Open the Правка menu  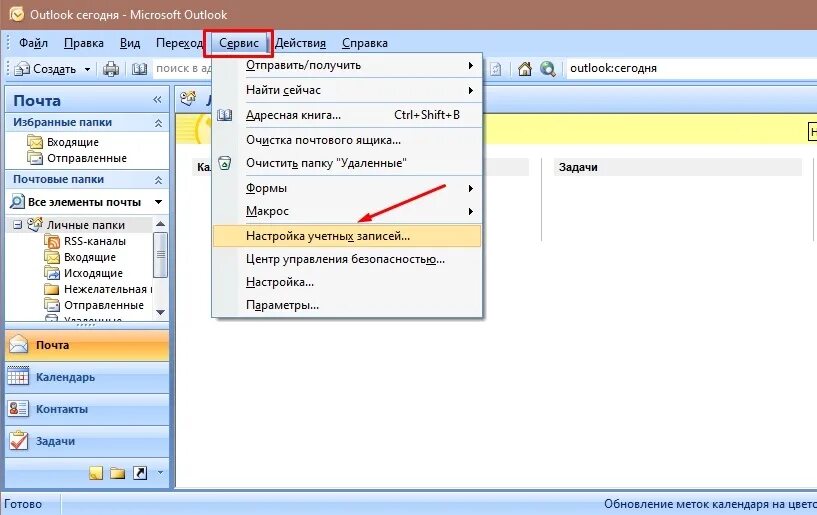(x=83, y=43)
